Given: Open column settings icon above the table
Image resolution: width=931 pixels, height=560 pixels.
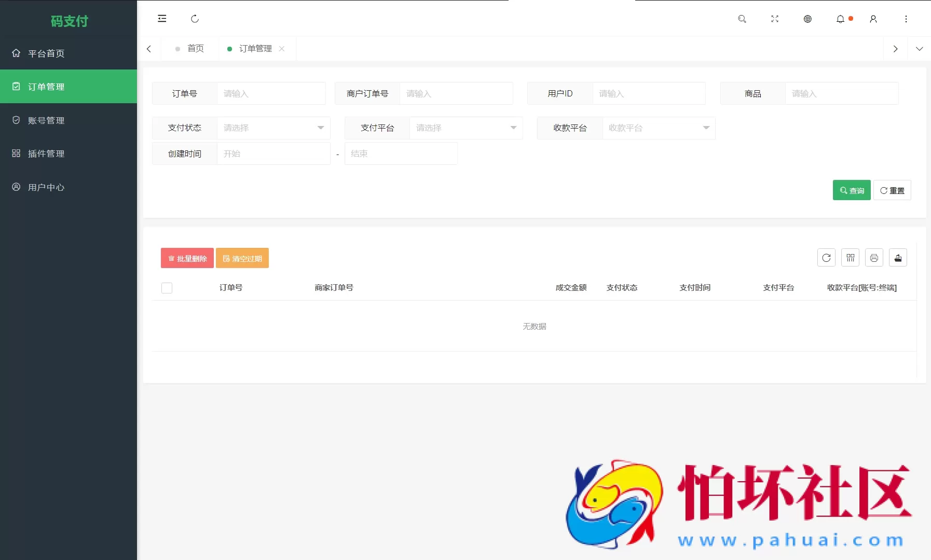Looking at the screenshot, I should click(x=850, y=258).
